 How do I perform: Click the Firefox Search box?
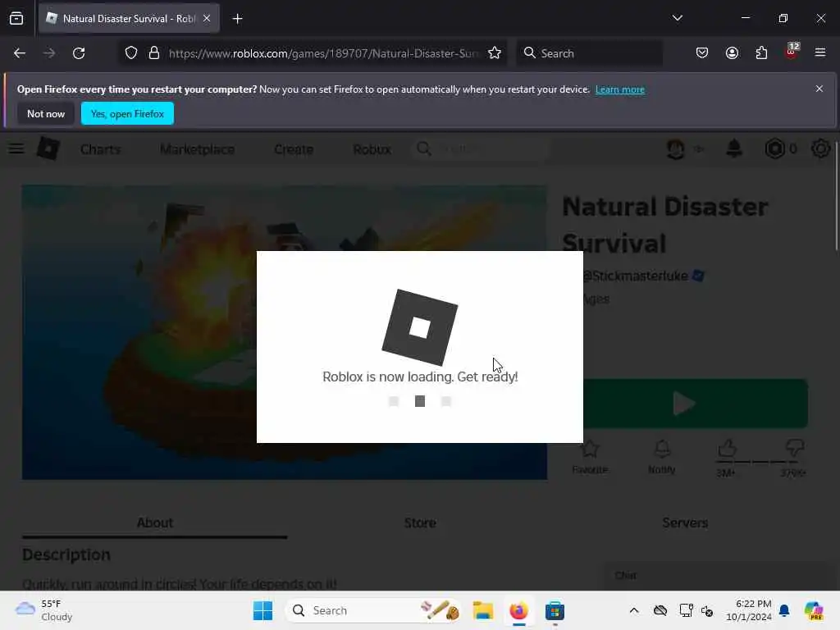tap(589, 53)
